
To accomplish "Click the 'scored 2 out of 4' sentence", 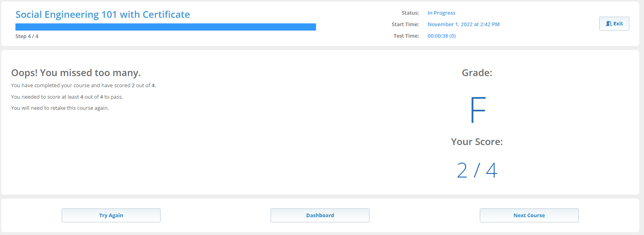I will pos(83,86).
